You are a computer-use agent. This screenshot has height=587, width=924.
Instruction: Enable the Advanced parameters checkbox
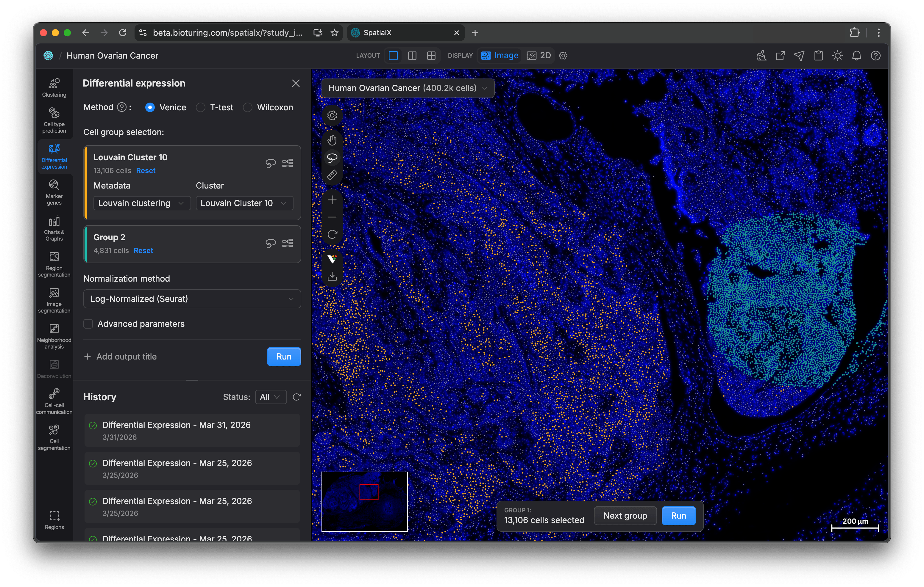[x=88, y=324]
